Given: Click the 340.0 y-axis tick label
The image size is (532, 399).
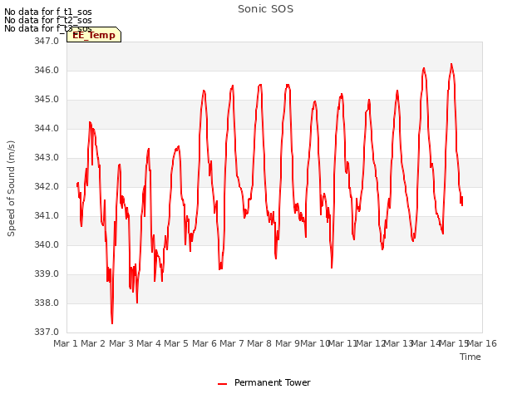Looking at the screenshot, I should pos(47,244).
